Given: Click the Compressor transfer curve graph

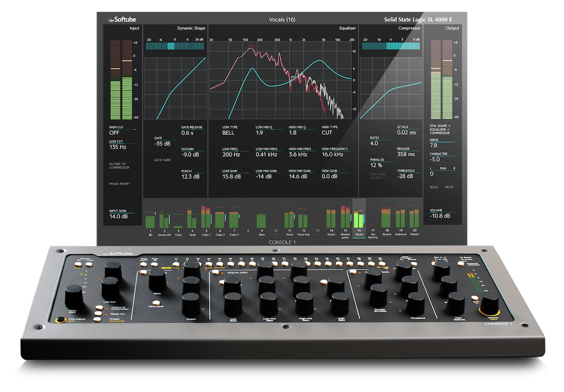Looking at the screenshot, I should click(x=391, y=88).
